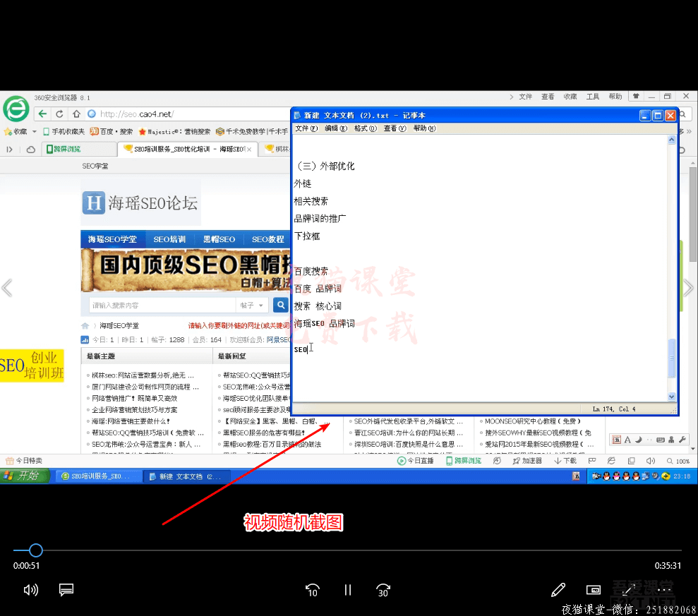This screenshot has height=616, width=698.
Task: Click the pen annotation icon in the player
Action: pos(558,590)
